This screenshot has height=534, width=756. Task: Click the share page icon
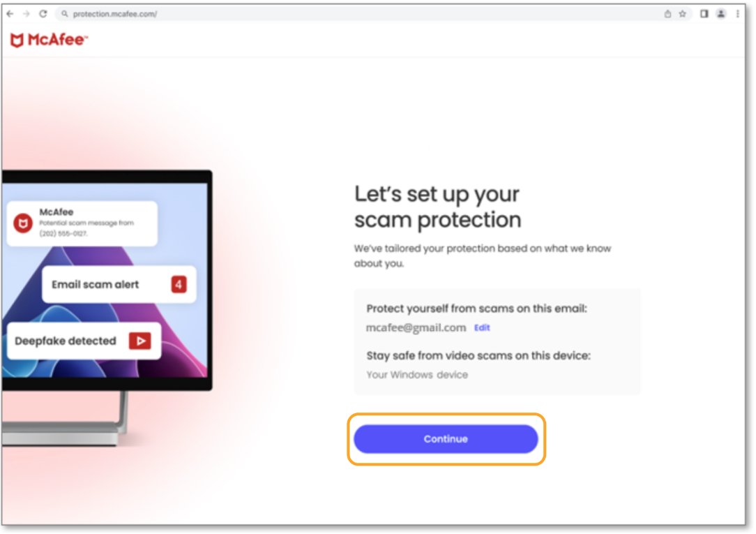coord(667,14)
